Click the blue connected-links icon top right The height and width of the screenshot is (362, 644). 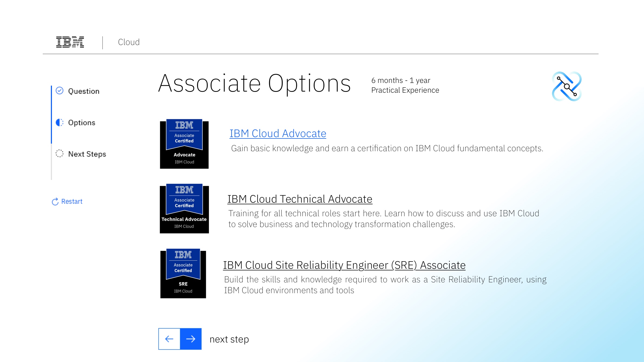coord(567,86)
